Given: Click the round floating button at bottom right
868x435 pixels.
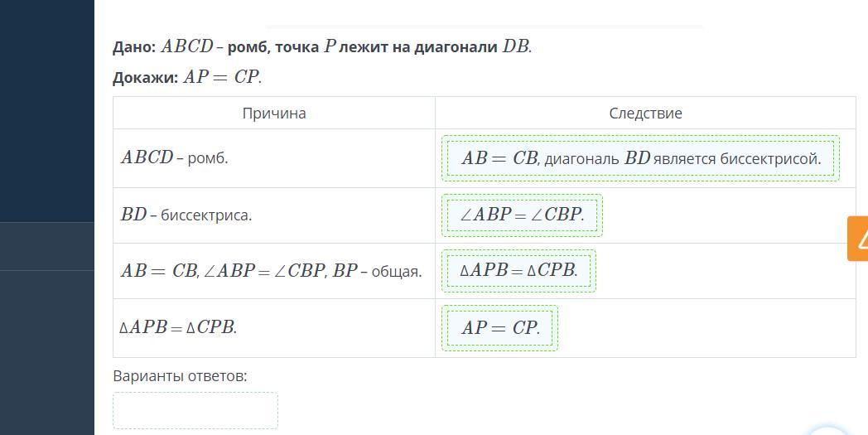Looking at the screenshot, I should click(828, 427).
